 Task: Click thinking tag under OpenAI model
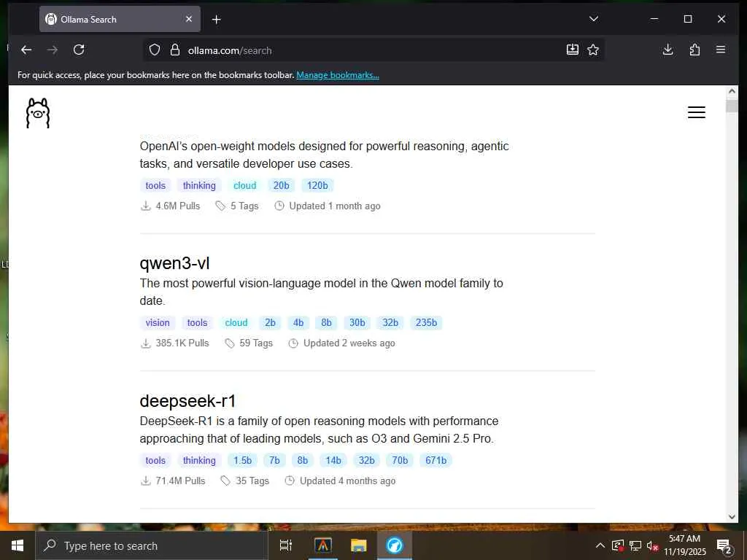click(199, 186)
